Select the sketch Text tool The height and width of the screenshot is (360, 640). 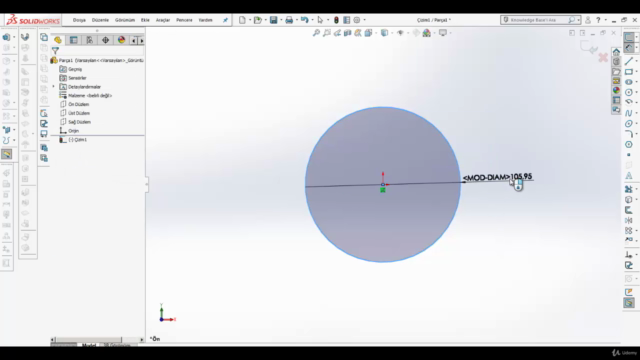coord(629,176)
